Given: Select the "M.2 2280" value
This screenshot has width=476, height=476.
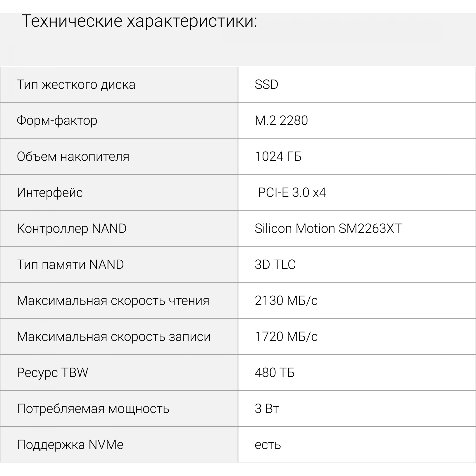Looking at the screenshot, I should pyautogui.click(x=281, y=120).
